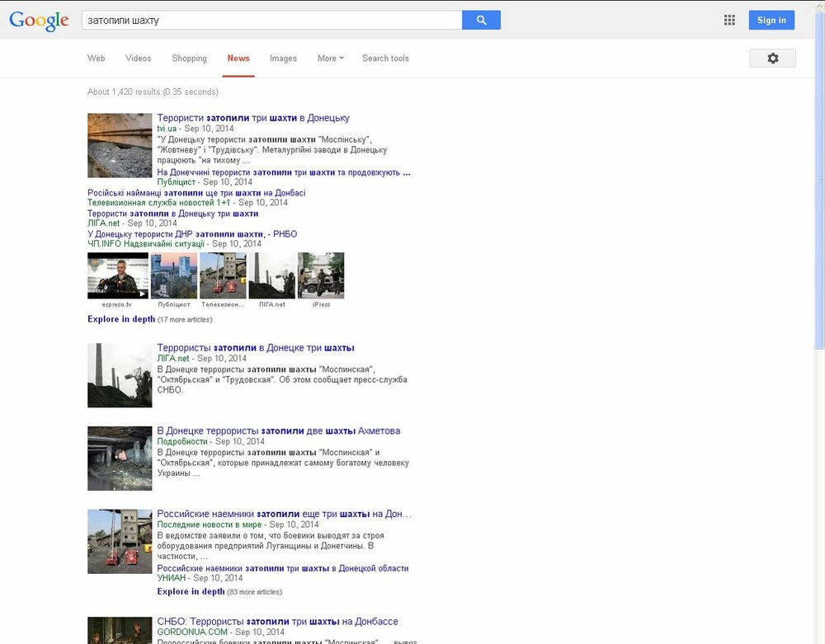Click the ЛІГА.net small thumbnail
825x644 pixels.
click(272, 275)
